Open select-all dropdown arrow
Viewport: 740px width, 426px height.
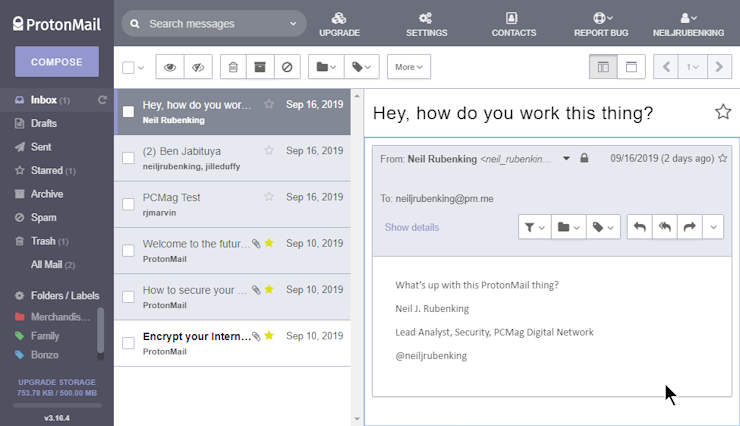[141, 67]
